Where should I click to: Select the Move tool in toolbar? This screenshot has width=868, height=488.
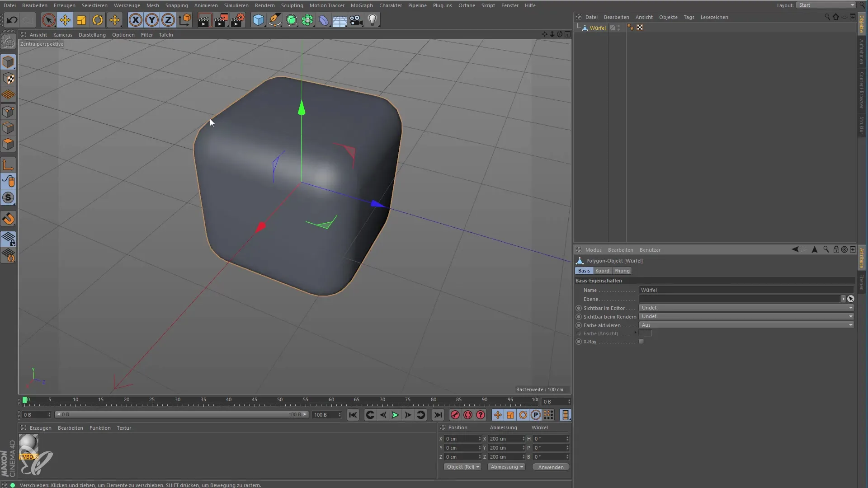coord(65,20)
